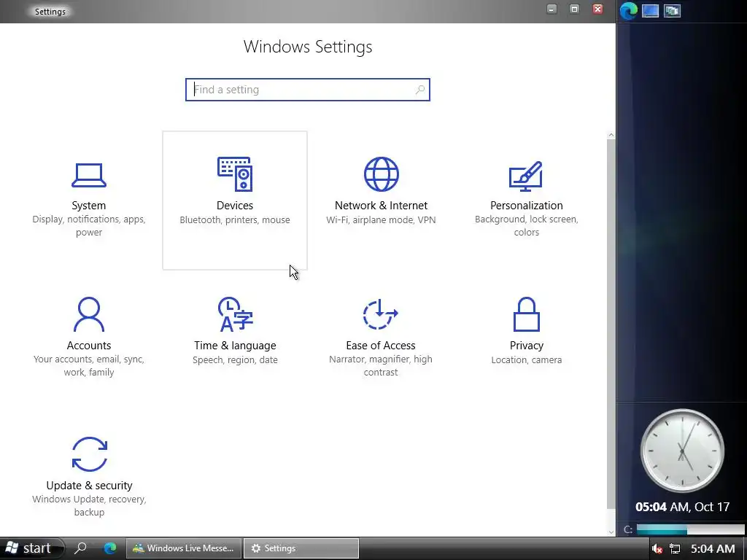Maximize the Settings window
The image size is (747, 560).
tap(575, 9)
